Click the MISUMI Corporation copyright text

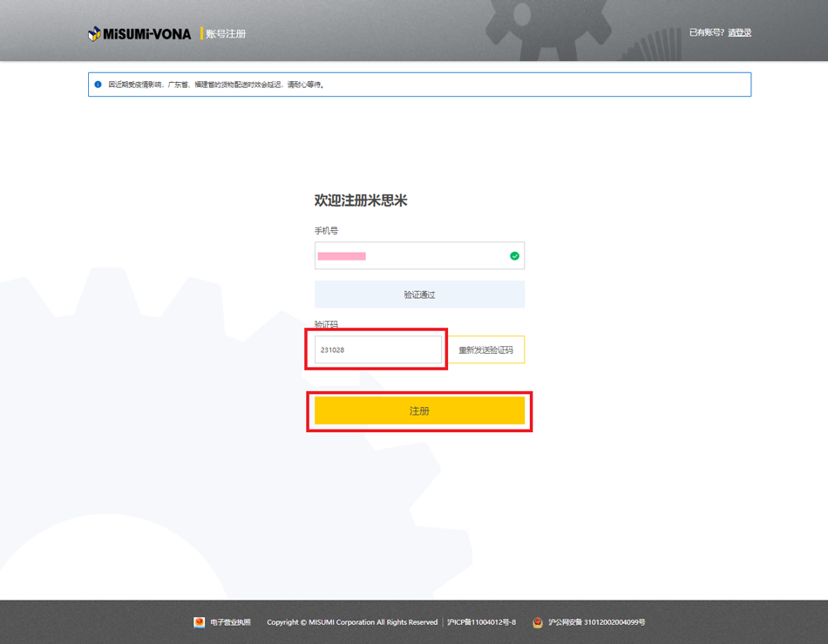click(352, 622)
